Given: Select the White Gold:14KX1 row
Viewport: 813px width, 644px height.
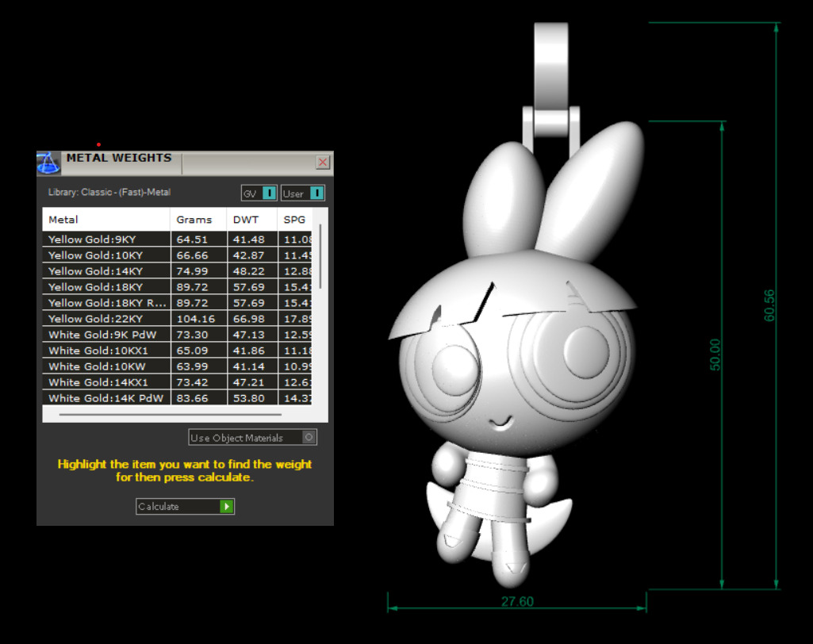Looking at the screenshot, I should coord(177,382).
